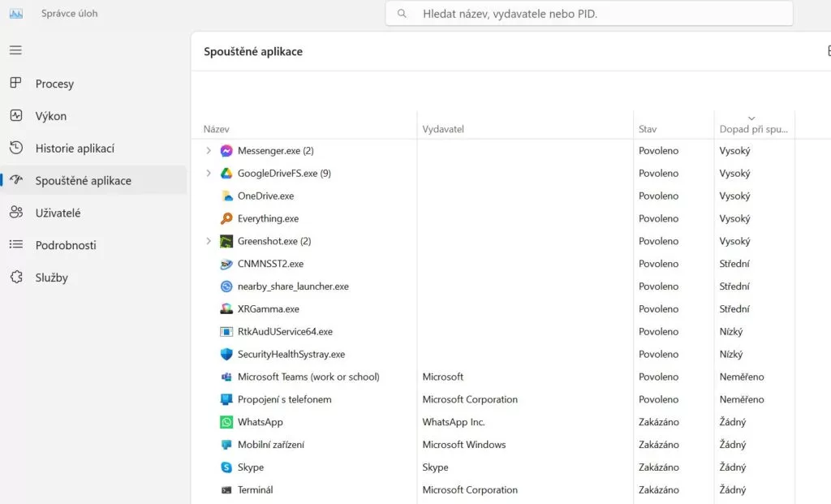Click the Správce úloh window title
Viewport: 831px width, 504px height.
[70, 14]
